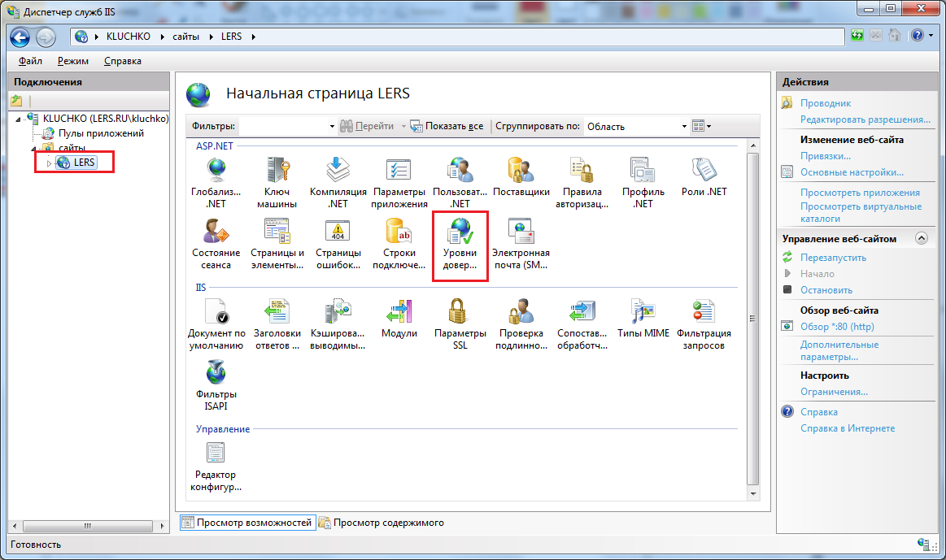The height and width of the screenshot is (560, 946).
Task: Open the Ограничения link
Action: 834,392
